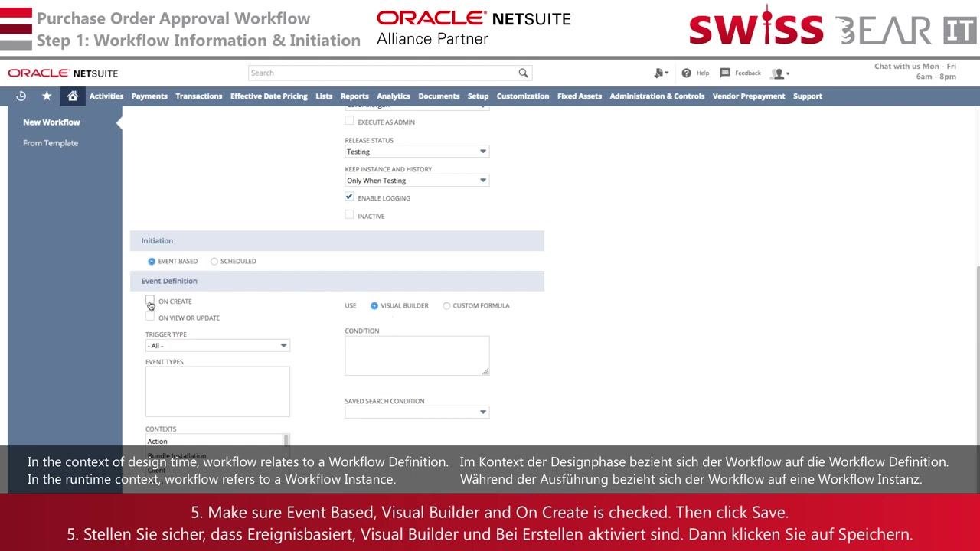Screen dimensions: 980x551
Task: Open the Shortcuts star icon
Action: [47, 96]
